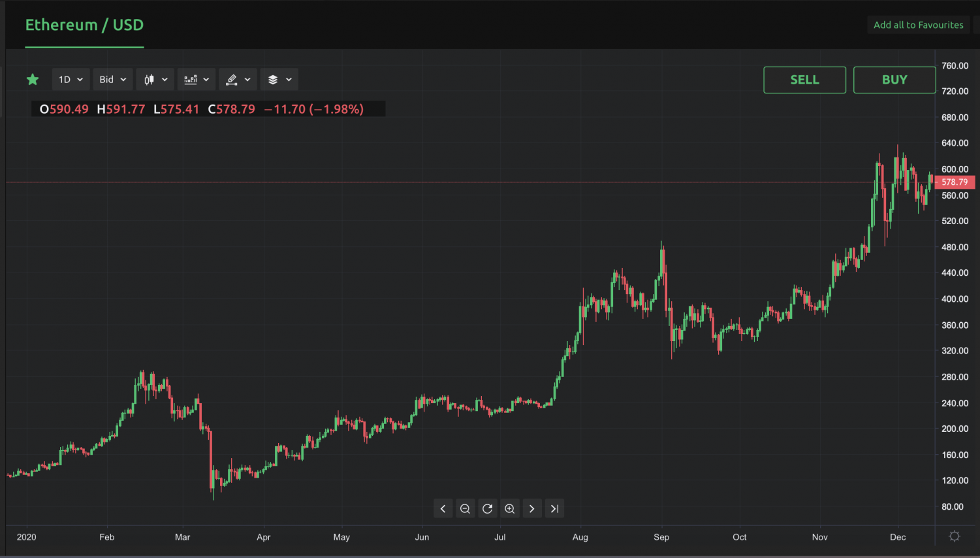Click the 578.79 current price label
The height and width of the screenshot is (558, 980).
[955, 182]
